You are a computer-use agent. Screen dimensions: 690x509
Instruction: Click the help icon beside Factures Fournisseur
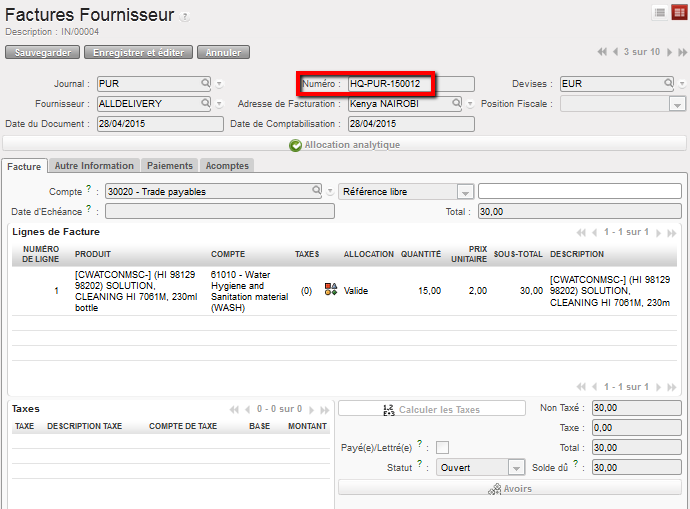point(185,17)
